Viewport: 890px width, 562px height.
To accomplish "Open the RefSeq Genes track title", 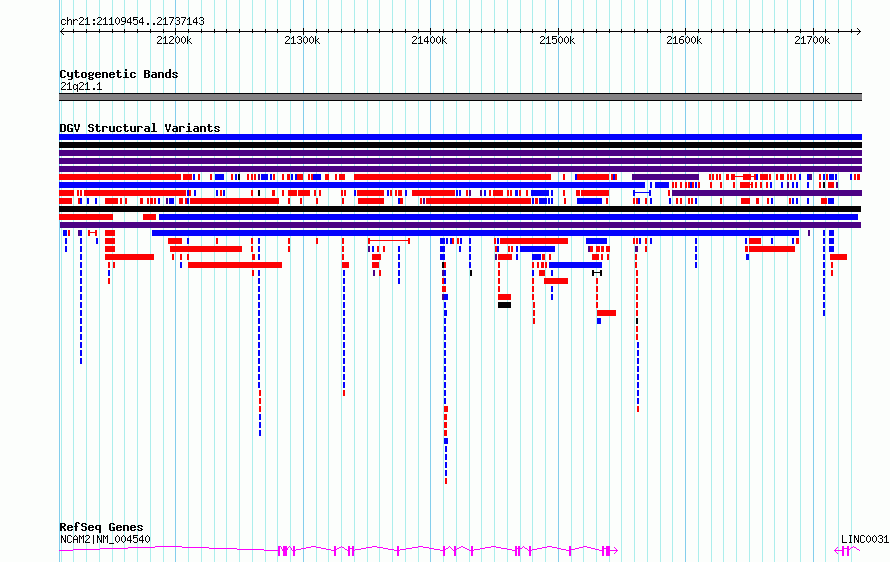I will coord(101,527).
